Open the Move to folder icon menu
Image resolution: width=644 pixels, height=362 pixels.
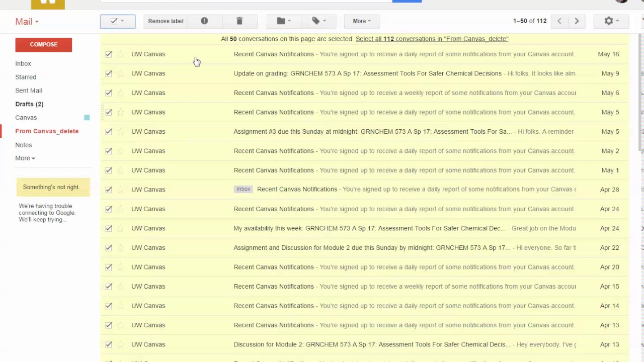[x=284, y=21]
